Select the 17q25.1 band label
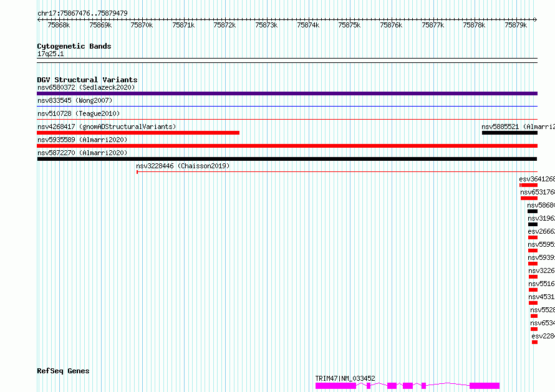This screenshot has height=392, width=555. (x=51, y=54)
